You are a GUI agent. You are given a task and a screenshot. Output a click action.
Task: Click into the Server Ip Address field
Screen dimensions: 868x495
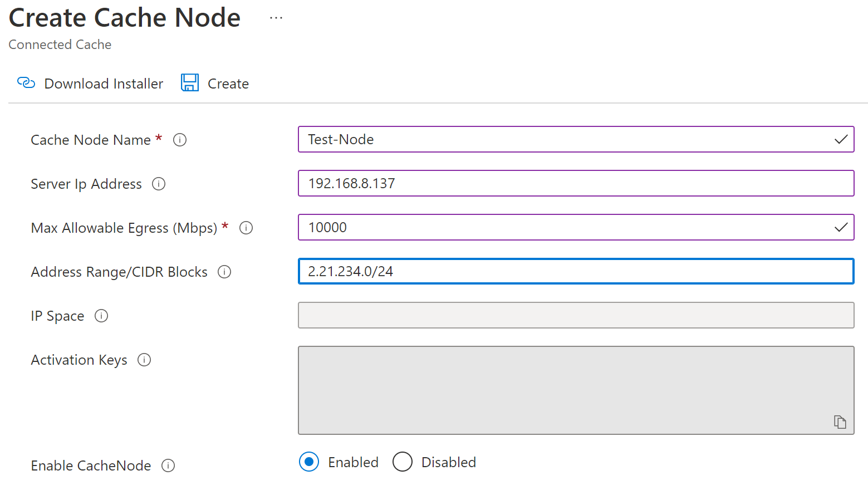(x=576, y=183)
